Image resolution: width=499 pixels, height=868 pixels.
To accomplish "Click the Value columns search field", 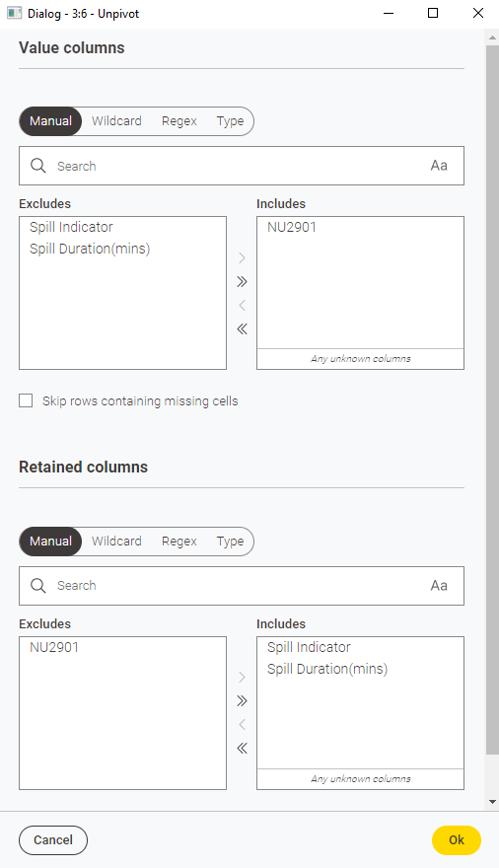I will tap(242, 166).
